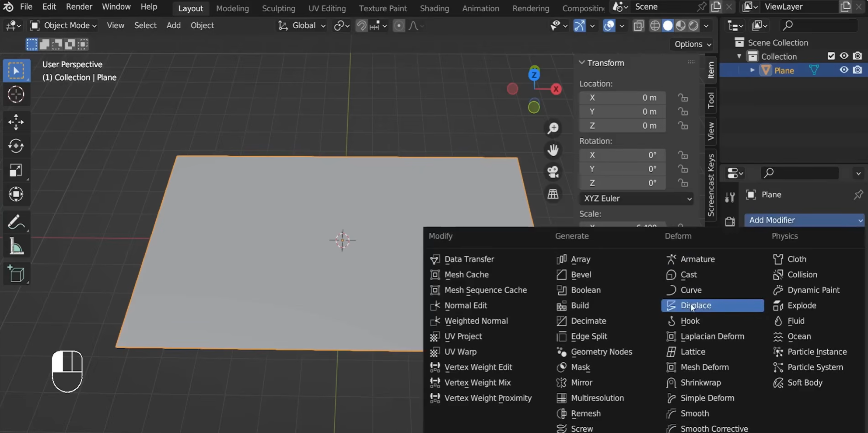Expand the Plane object in outliner
This screenshot has height=433, width=868.
[752, 70]
